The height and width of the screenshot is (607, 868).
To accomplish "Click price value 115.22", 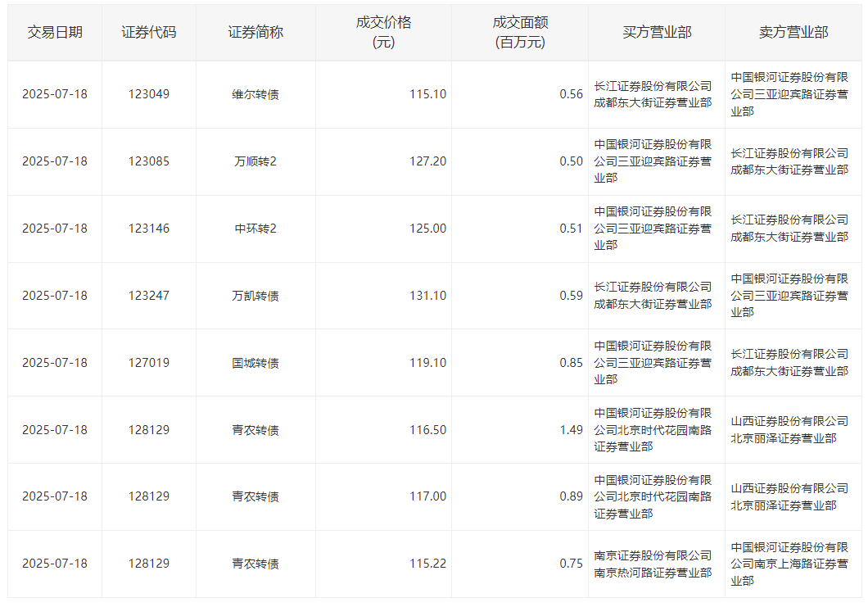I will pyautogui.click(x=428, y=564).
